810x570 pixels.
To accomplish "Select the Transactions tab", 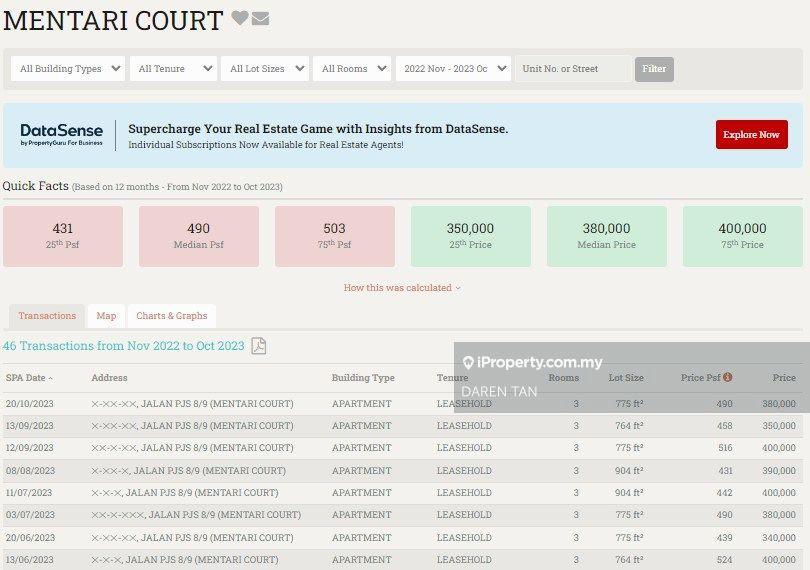I will point(47,316).
